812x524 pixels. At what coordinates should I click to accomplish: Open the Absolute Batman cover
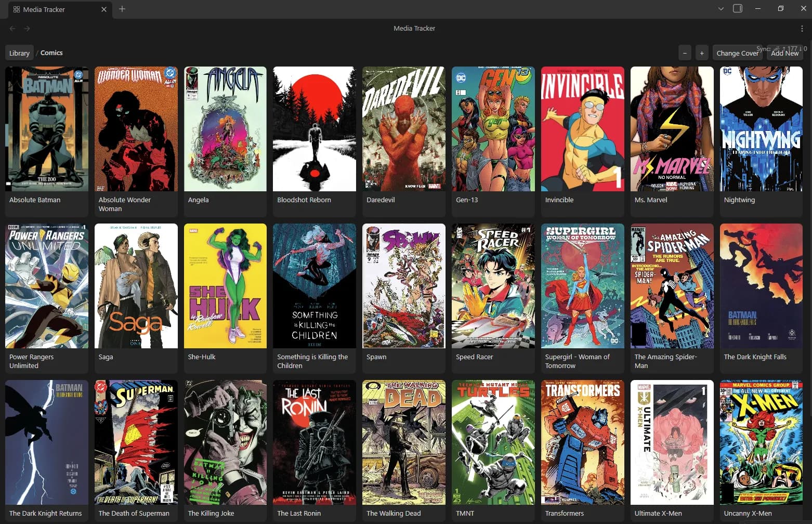pos(47,129)
